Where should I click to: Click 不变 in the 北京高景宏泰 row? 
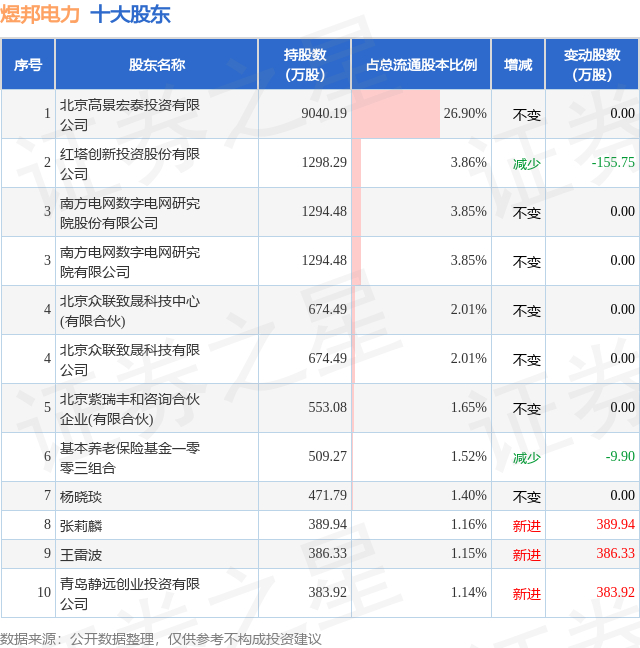tap(526, 115)
